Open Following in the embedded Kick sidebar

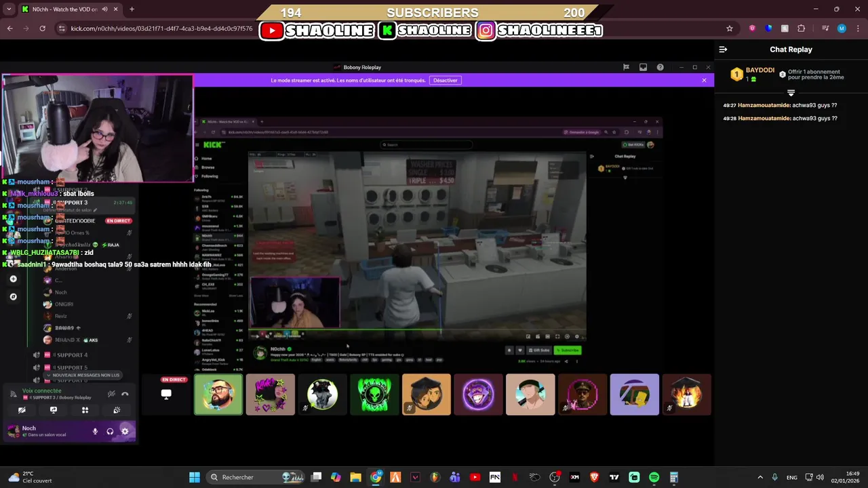tap(209, 176)
